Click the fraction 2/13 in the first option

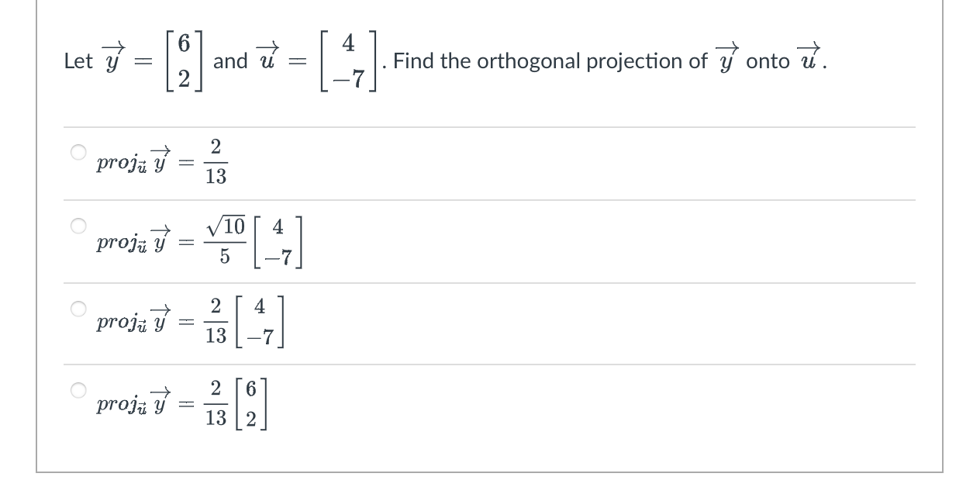pos(216,162)
